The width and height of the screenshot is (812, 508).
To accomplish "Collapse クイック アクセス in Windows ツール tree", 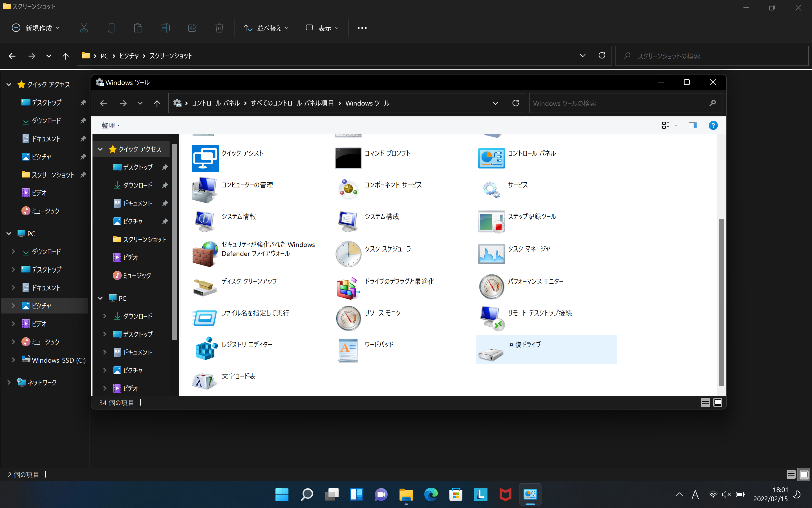I will (100, 149).
